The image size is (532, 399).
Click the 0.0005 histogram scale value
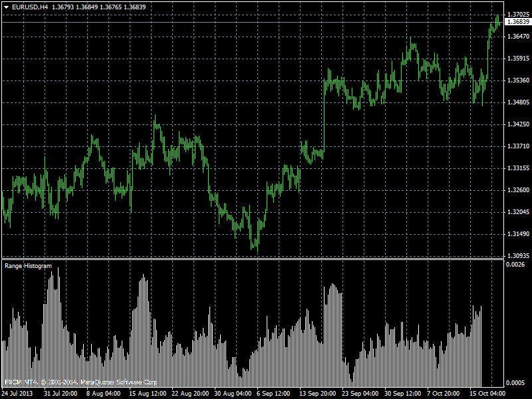[515, 383]
